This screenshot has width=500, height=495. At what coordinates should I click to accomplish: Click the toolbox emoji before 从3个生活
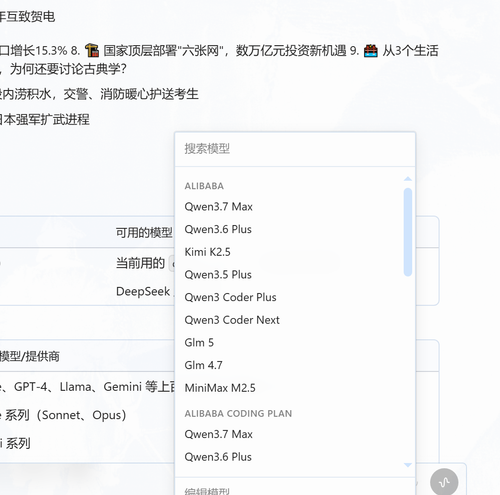(370, 51)
